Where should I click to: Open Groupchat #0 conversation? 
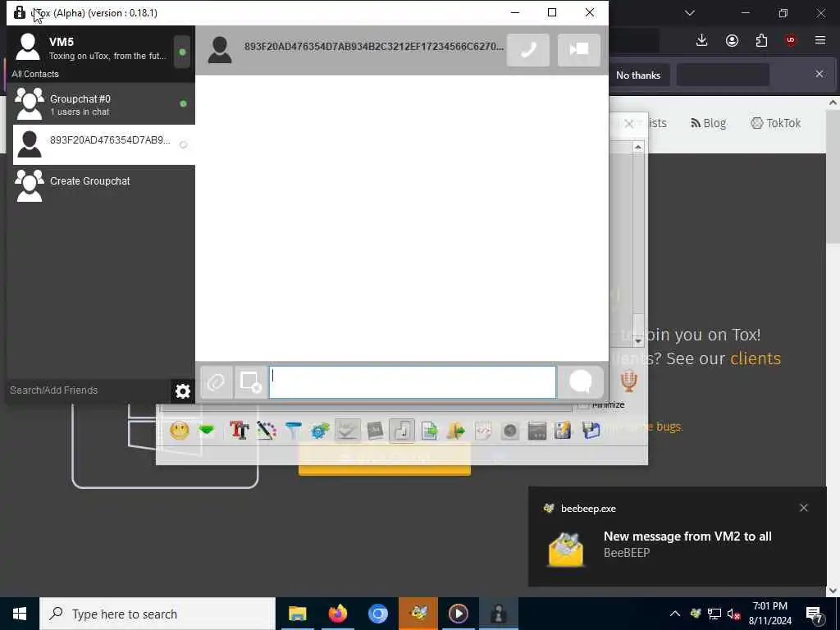tap(101, 104)
